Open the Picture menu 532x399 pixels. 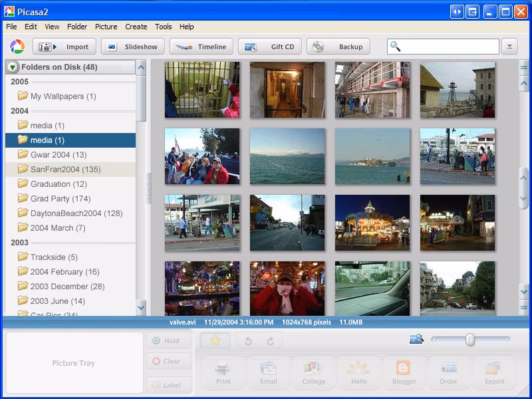pos(106,27)
